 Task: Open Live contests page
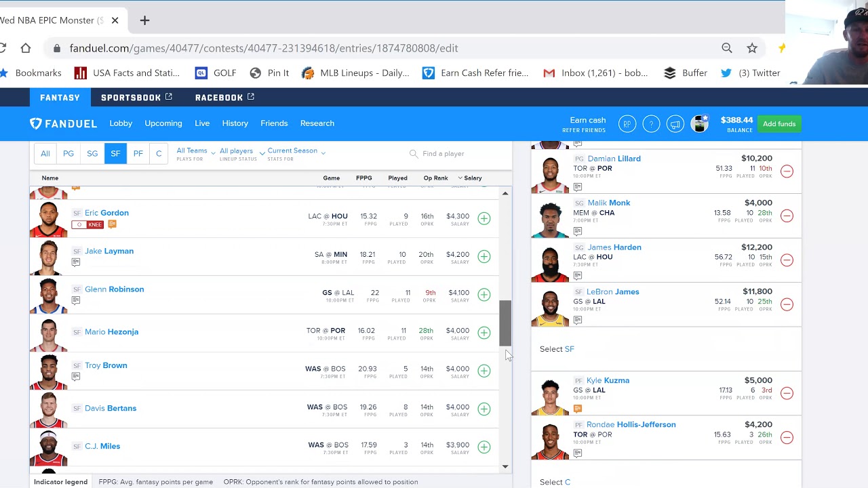pos(202,123)
